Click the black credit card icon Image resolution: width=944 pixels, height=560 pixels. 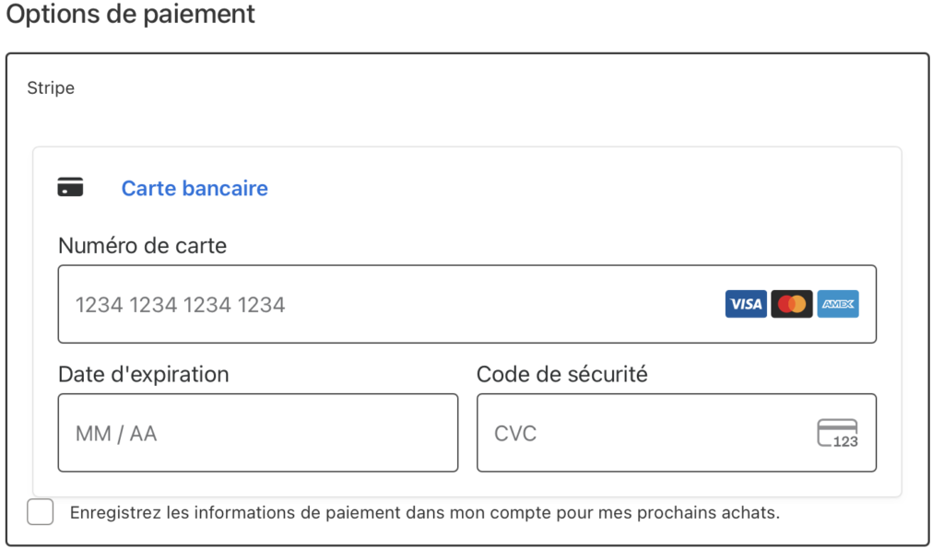(x=70, y=188)
